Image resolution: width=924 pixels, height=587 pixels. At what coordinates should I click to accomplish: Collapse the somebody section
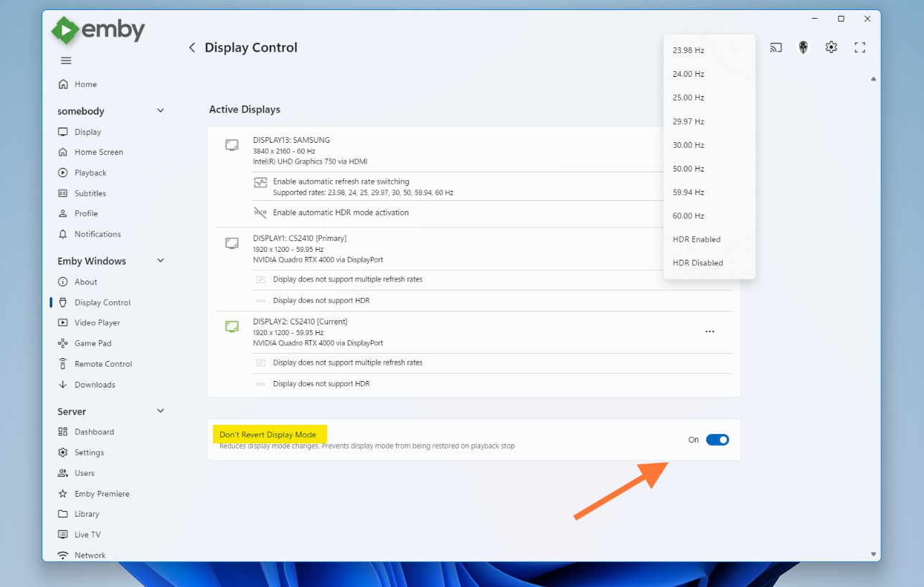(x=160, y=111)
